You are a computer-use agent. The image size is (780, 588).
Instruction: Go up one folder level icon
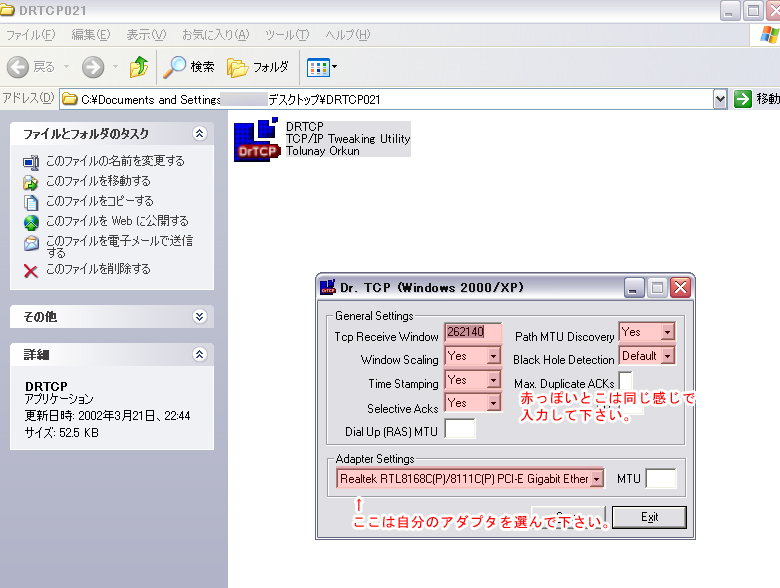click(x=139, y=67)
